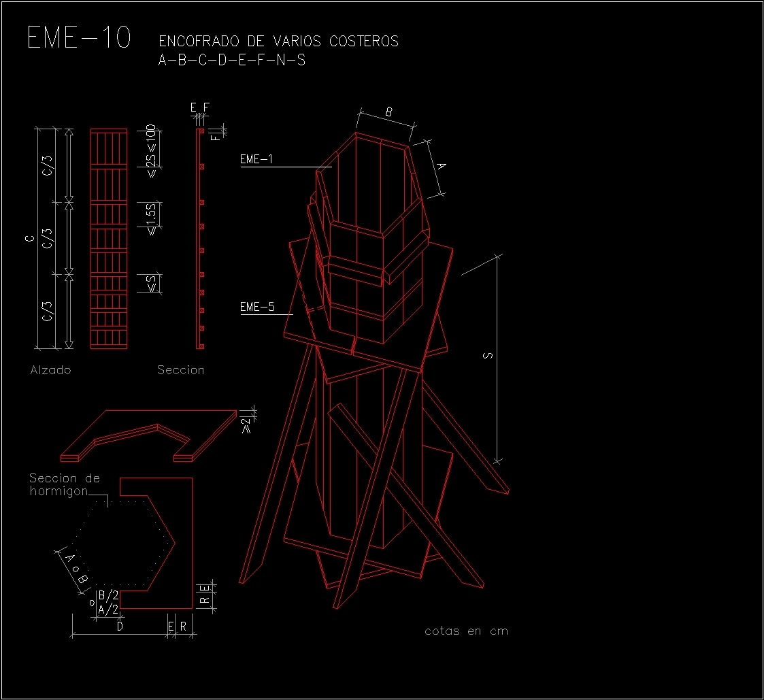Click the ≤1.5S dimension label
Image resolution: width=764 pixels, height=700 pixels.
[151, 216]
